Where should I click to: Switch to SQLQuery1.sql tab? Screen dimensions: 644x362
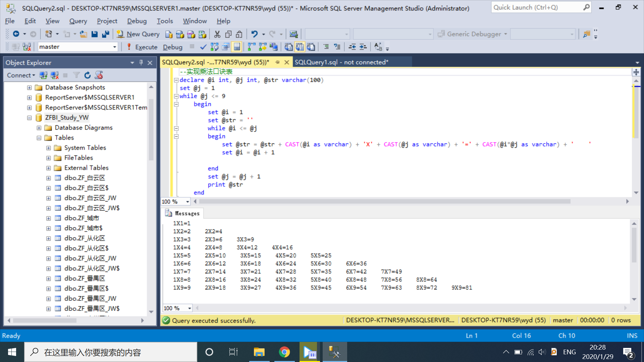(x=341, y=62)
